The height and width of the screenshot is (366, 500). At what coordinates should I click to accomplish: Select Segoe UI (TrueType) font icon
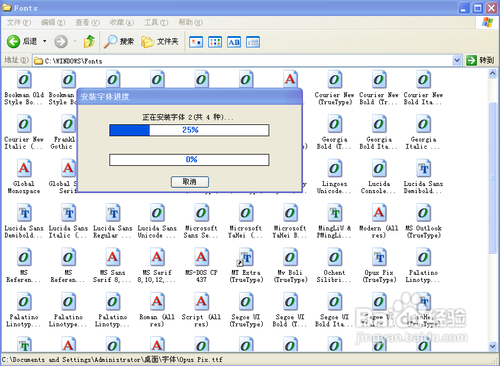tap(246, 301)
